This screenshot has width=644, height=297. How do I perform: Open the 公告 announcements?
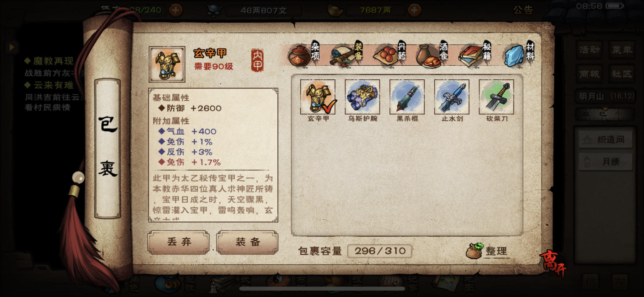(523, 10)
